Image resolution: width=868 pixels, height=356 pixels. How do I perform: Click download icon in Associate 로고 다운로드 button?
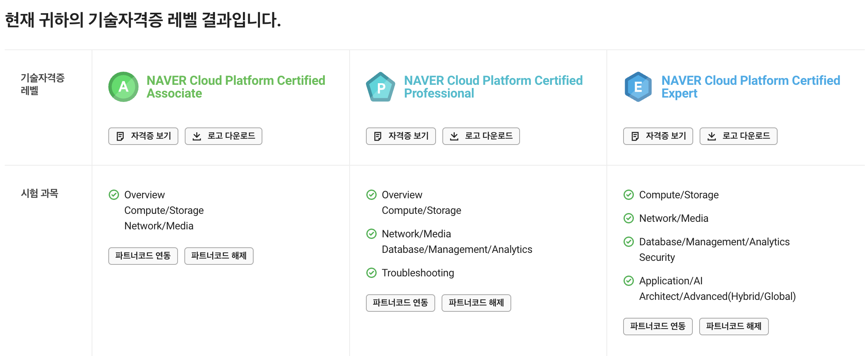point(197,136)
